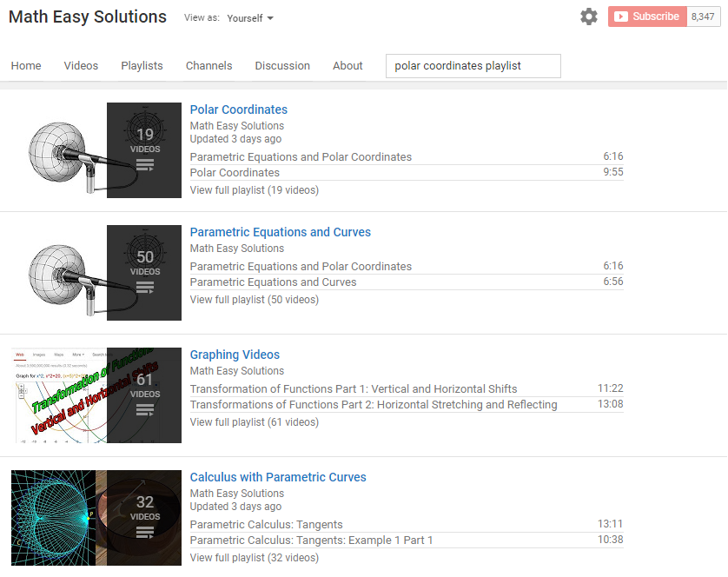Click Math Easy Solutions channel title header
This screenshot has height=577, width=728.
87,17
